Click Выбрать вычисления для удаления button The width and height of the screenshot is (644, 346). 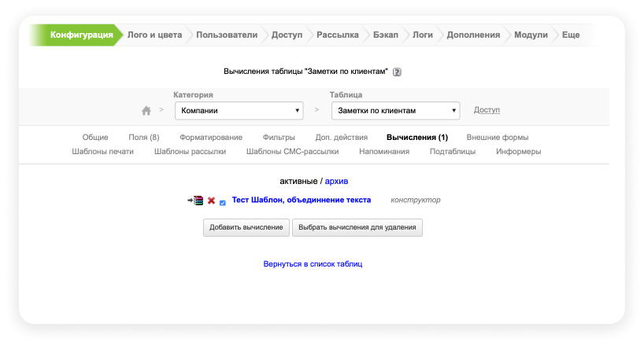tap(358, 227)
